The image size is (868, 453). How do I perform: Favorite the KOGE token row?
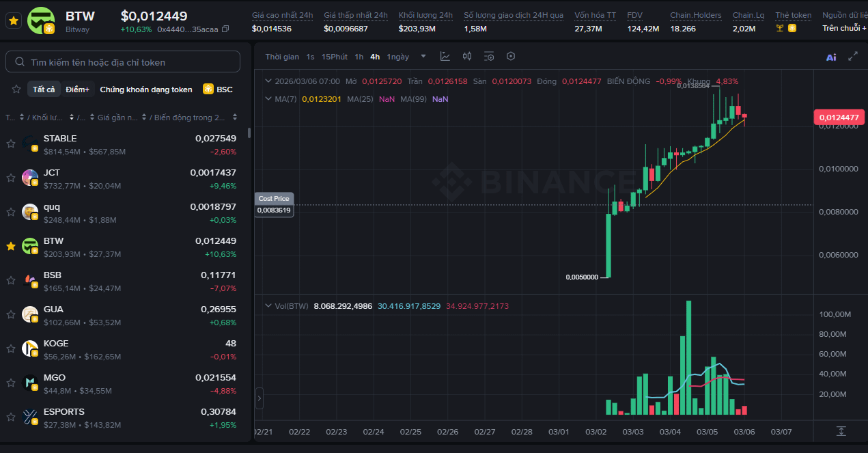pos(11,348)
